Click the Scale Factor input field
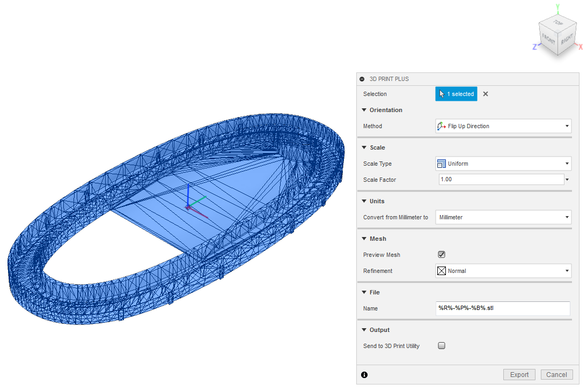 (x=501, y=180)
